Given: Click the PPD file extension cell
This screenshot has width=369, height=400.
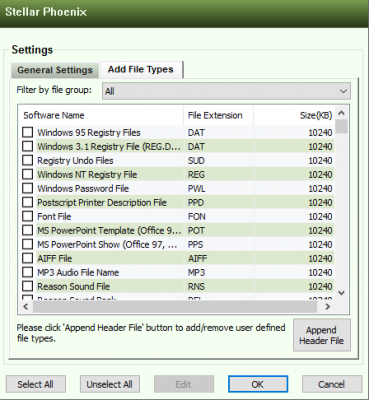Looking at the screenshot, I should coord(218,203).
